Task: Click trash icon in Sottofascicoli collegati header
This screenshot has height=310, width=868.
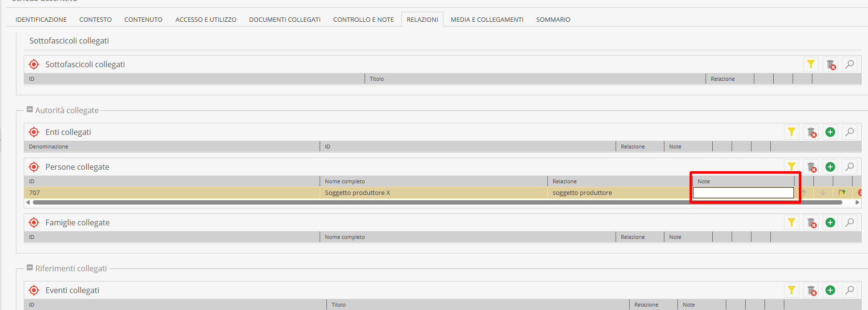Action: point(831,64)
